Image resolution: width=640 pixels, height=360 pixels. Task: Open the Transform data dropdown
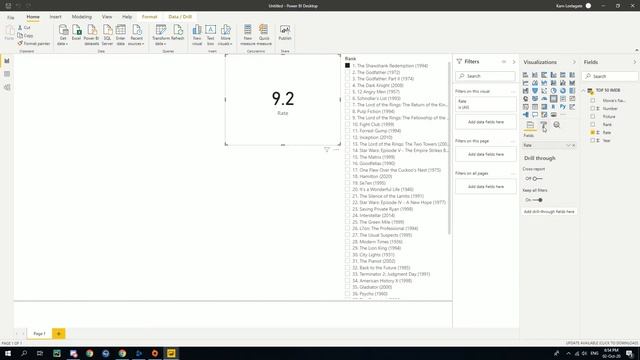click(161, 43)
